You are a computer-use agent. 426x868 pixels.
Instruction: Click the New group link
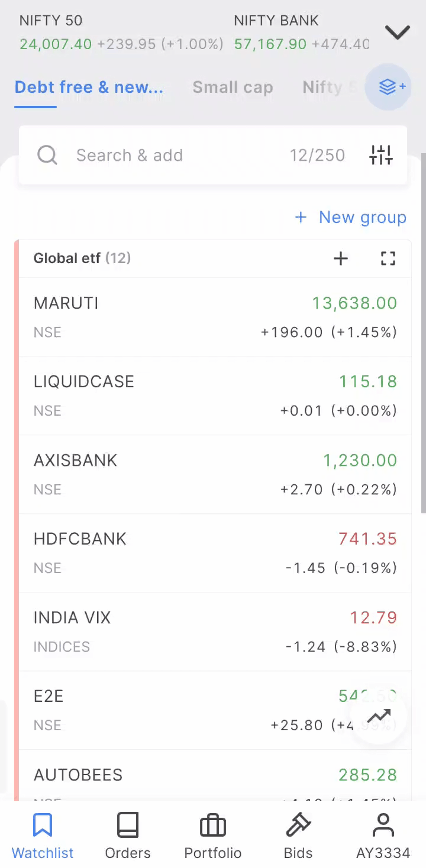pyautogui.click(x=351, y=218)
